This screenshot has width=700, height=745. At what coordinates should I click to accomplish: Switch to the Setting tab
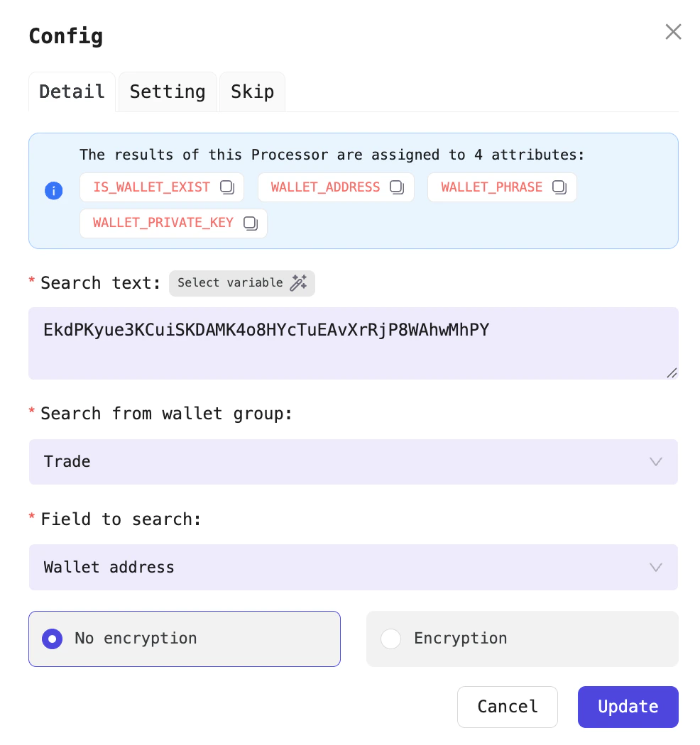point(168,92)
